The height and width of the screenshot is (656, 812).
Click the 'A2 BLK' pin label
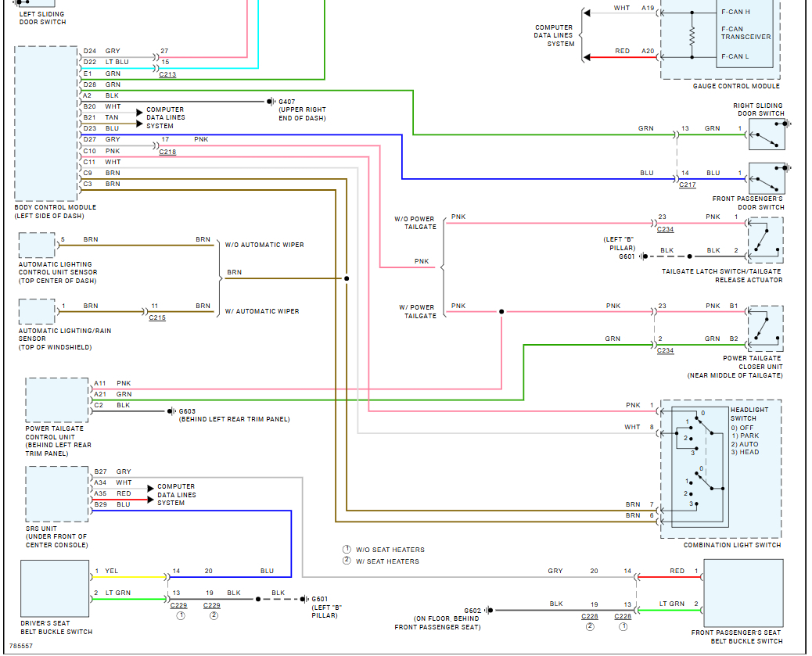tap(101, 96)
